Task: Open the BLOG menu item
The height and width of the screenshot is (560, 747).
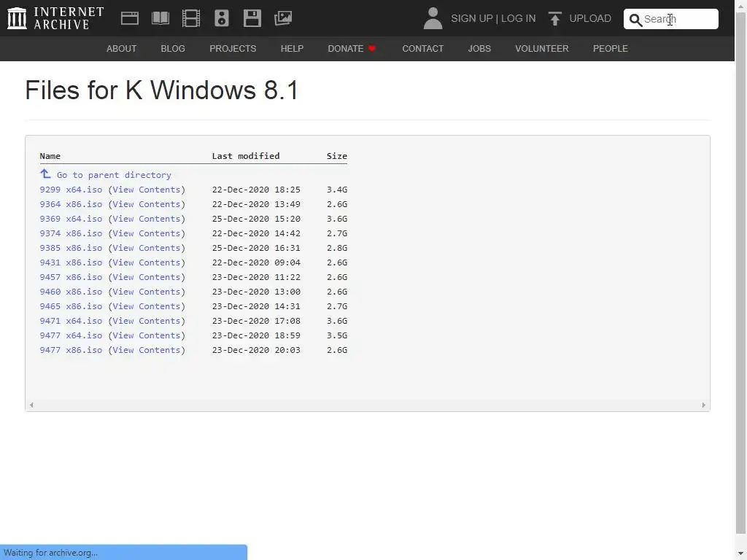Action: click(173, 49)
